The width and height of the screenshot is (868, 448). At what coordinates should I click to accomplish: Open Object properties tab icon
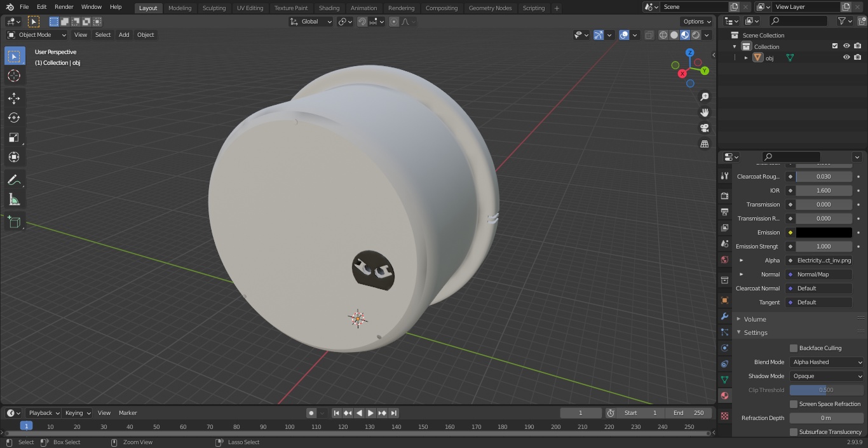[x=724, y=300]
